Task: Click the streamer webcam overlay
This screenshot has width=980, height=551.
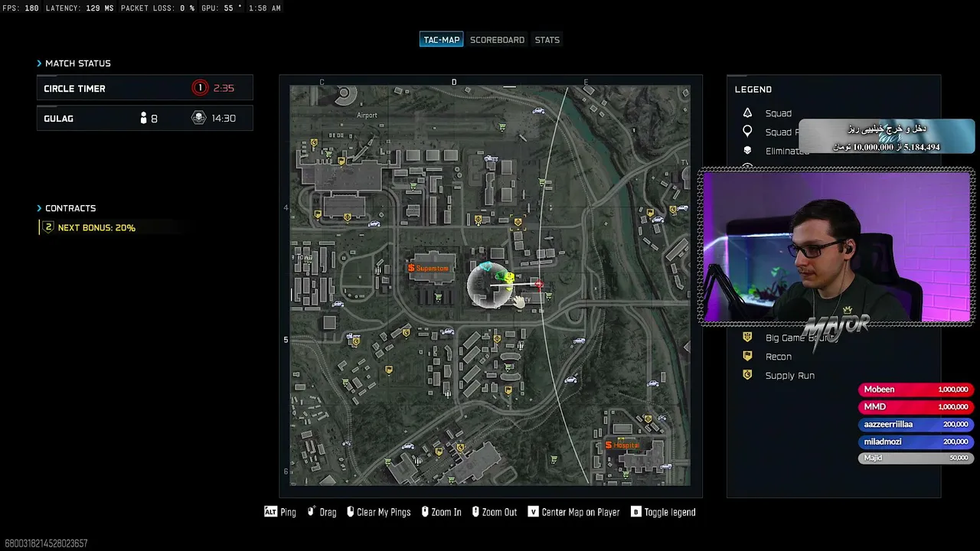Action: tap(836, 247)
